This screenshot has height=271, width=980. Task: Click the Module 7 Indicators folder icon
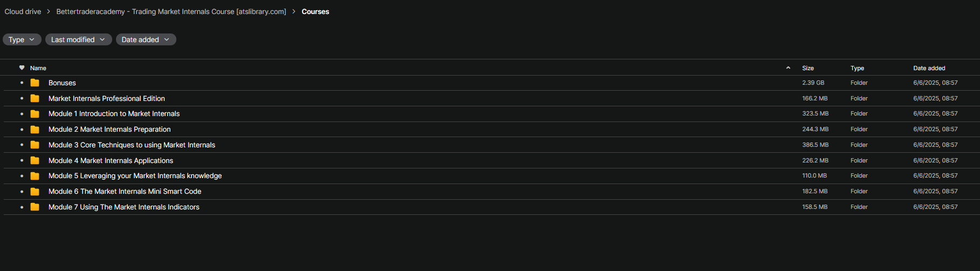click(x=35, y=207)
